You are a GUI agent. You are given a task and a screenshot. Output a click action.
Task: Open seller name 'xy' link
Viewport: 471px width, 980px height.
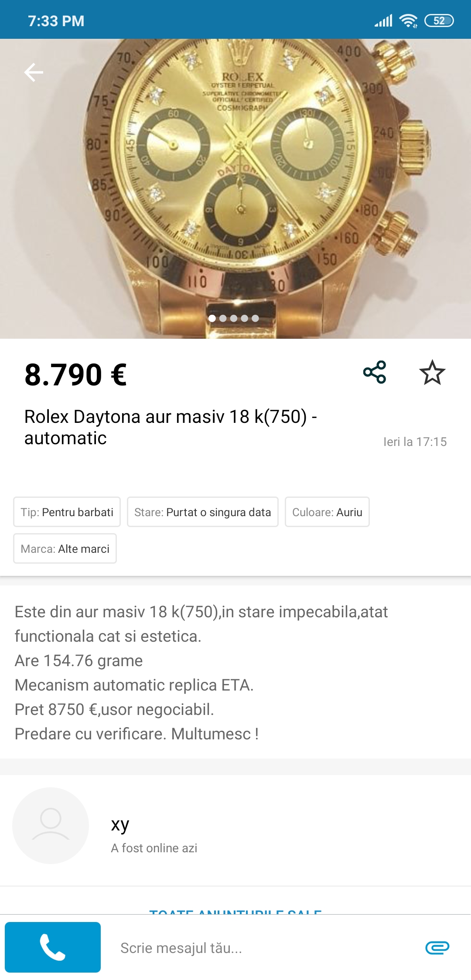point(120,824)
